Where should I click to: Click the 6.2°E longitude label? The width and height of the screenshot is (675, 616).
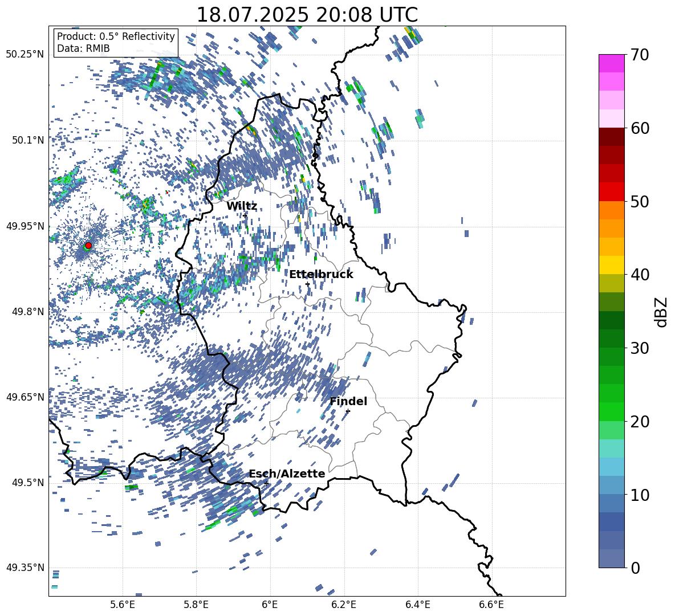344,605
